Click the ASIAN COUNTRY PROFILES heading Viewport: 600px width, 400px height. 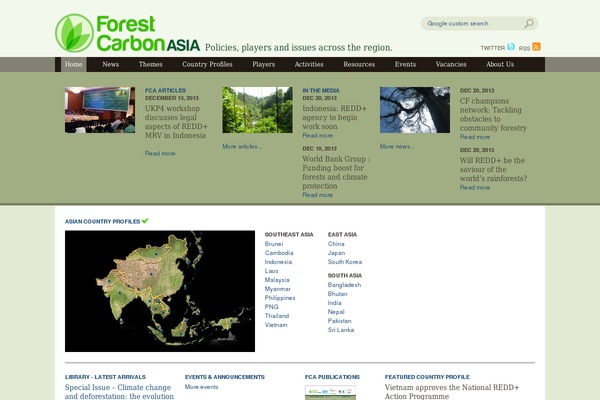coord(103,221)
